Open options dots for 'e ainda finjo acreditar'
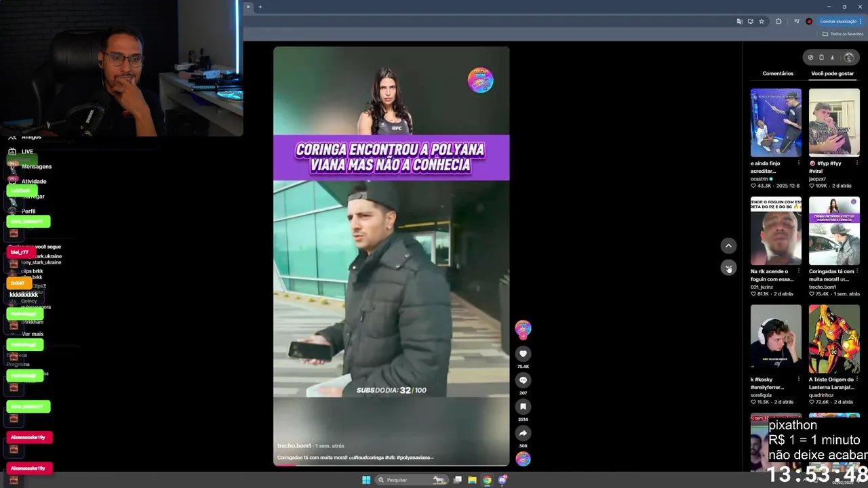Screen dimensions: 868x488 click(798, 163)
